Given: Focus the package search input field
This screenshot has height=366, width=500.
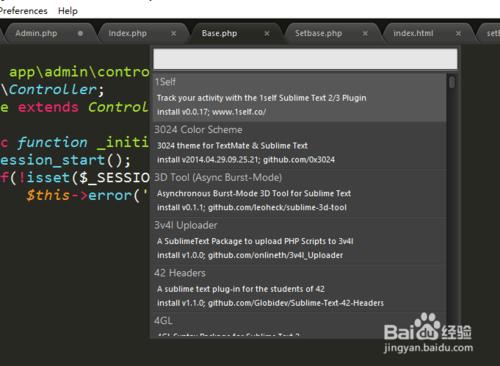Looking at the screenshot, I should (305, 59).
